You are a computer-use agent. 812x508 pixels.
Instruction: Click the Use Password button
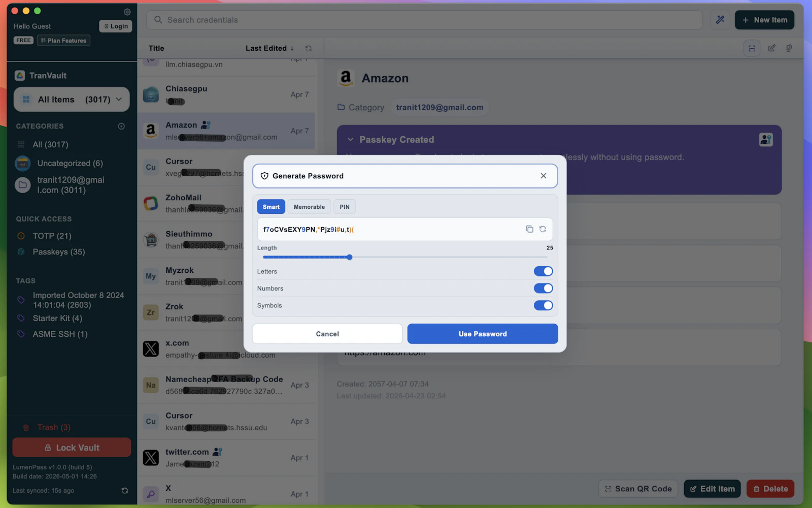pos(483,334)
